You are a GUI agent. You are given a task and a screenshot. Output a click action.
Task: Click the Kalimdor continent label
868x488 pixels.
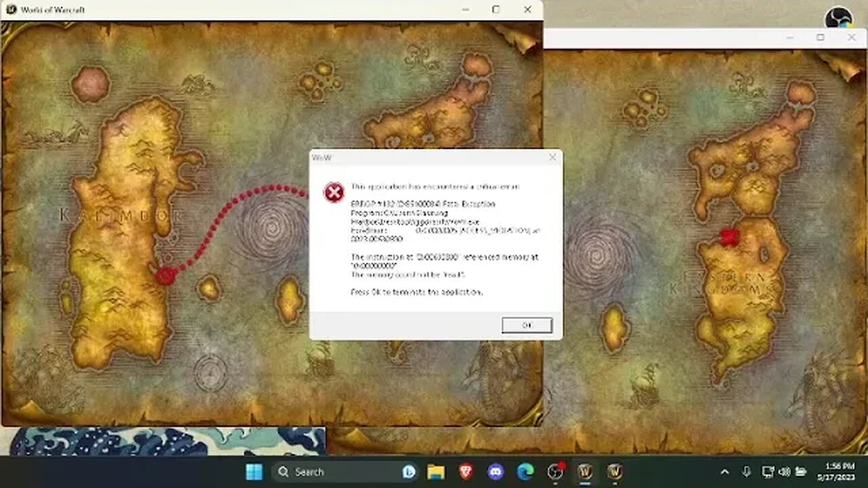120,216
